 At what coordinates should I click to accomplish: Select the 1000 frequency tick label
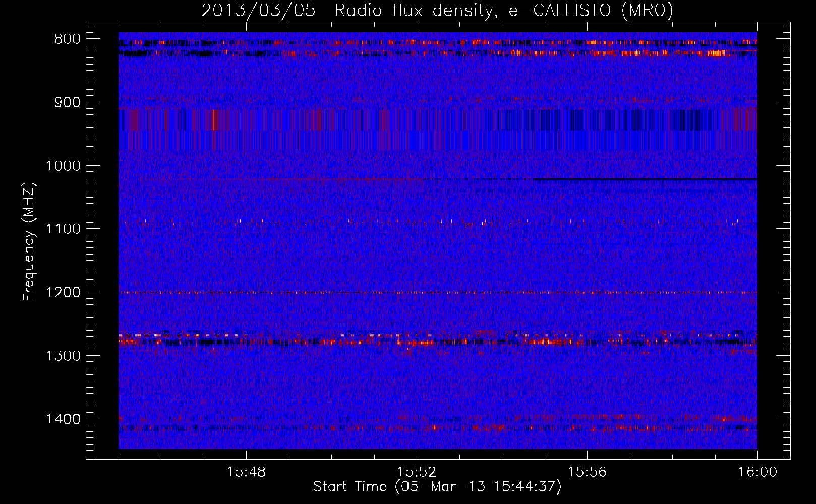[63, 166]
